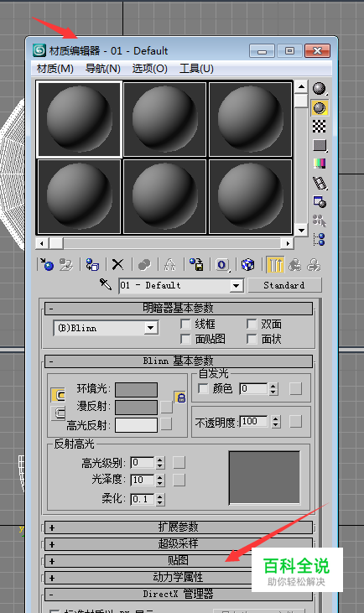364x613 pixels.
Task: Click the Sample Type sphere icon
Action: (x=320, y=89)
